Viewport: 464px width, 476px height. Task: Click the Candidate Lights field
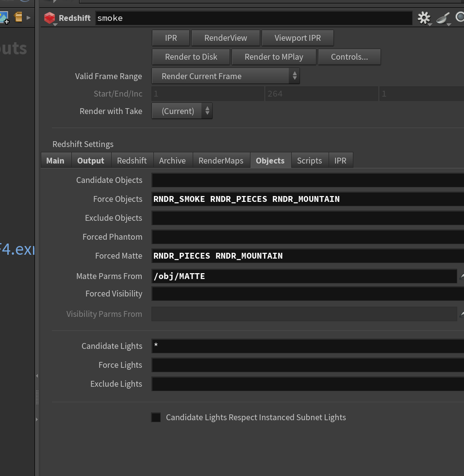click(x=308, y=346)
